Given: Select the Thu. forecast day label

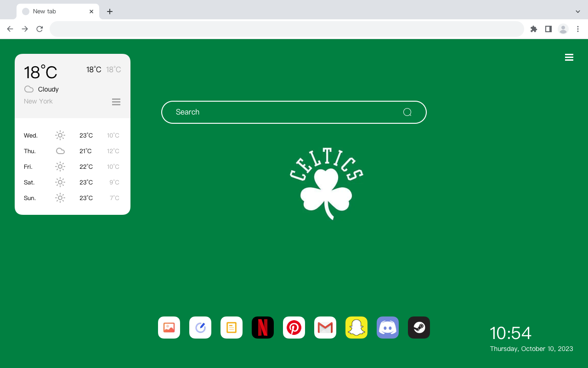Looking at the screenshot, I should tap(30, 151).
